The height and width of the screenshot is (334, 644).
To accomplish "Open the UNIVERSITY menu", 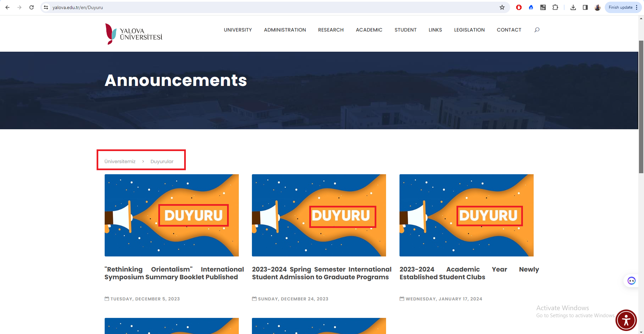I will (238, 30).
